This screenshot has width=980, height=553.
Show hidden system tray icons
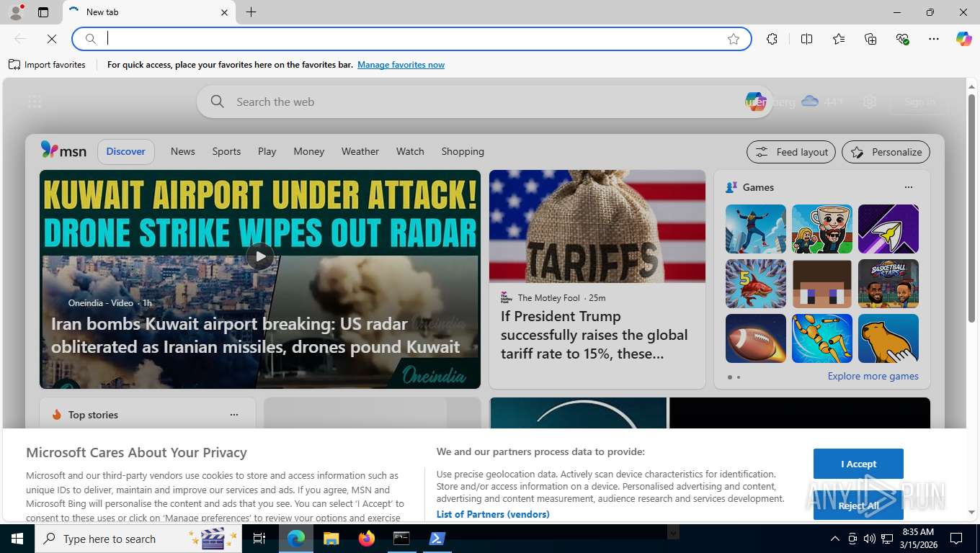(834, 539)
